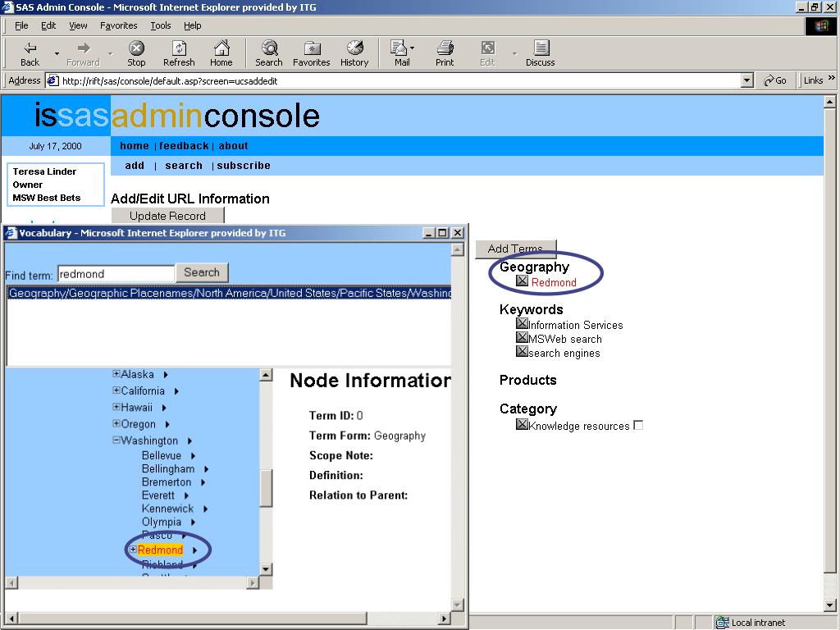Open the Help menu
The image size is (840, 630).
click(x=192, y=25)
